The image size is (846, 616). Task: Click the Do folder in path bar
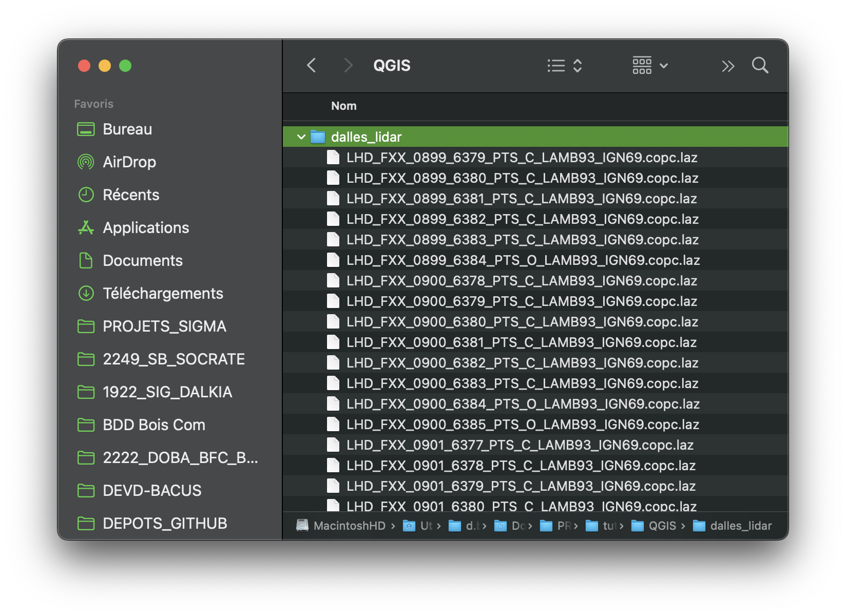pyautogui.click(x=510, y=526)
